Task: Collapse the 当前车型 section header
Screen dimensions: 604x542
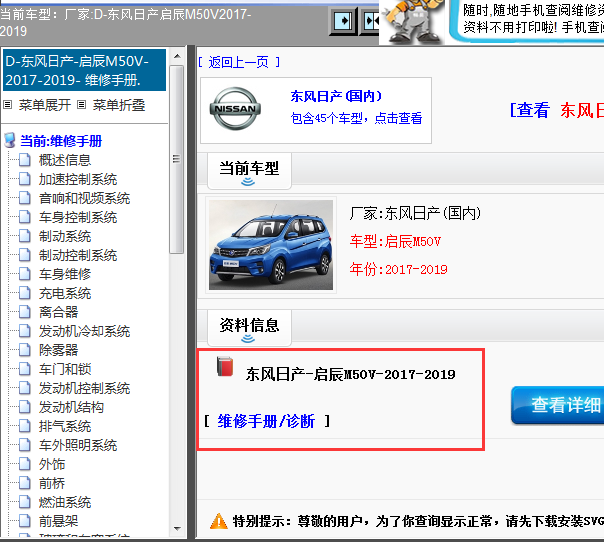Action: (249, 171)
